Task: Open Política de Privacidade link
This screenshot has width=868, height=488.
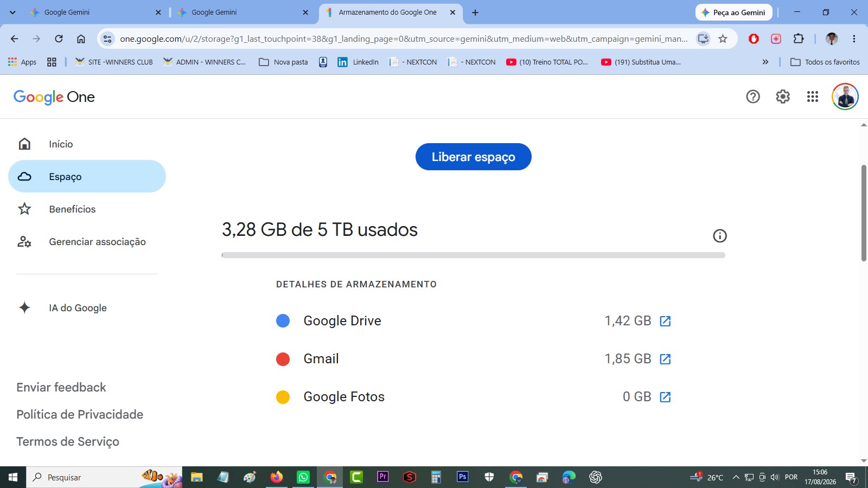Action: [x=80, y=414]
